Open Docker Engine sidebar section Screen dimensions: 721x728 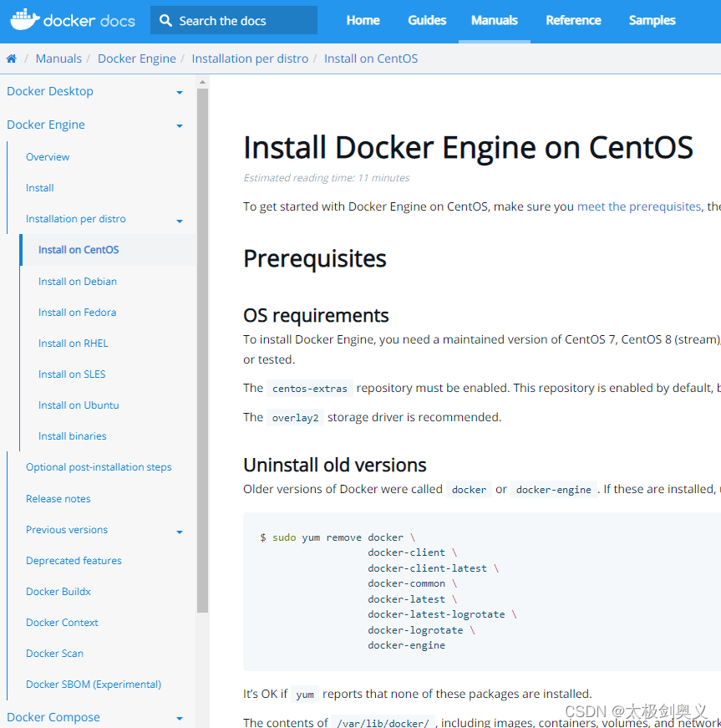46,125
